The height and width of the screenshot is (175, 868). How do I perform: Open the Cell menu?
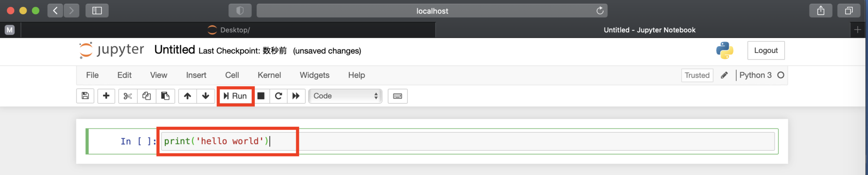[232, 75]
